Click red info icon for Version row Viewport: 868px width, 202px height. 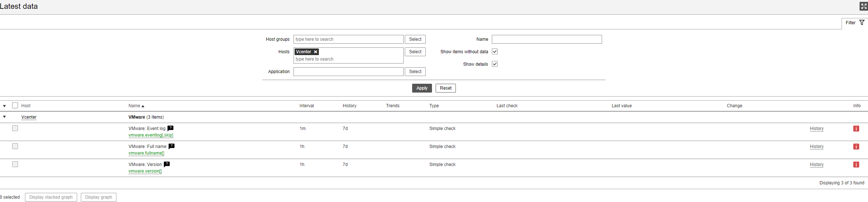click(x=856, y=165)
